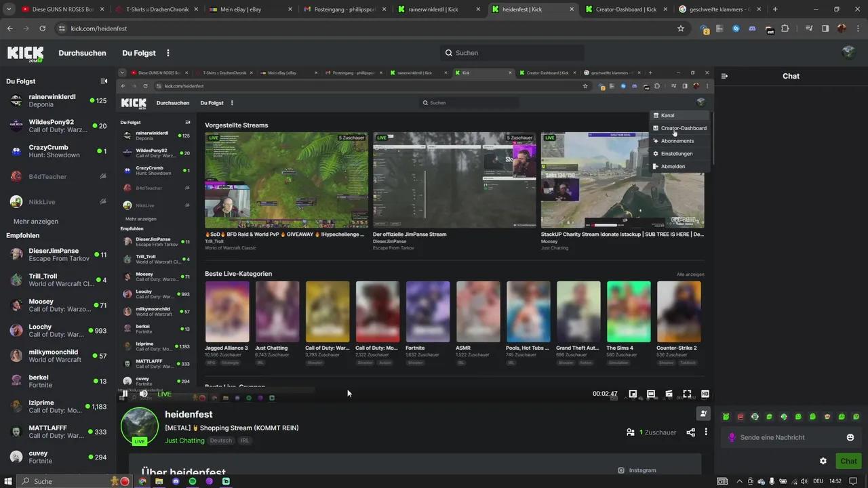The height and width of the screenshot is (488, 868).
Task: Focus the Sende eine Nachricht field
Action: coord(791,437)
